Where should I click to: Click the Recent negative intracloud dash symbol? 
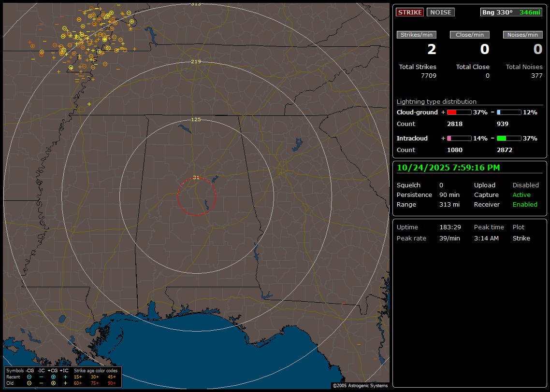41,377
